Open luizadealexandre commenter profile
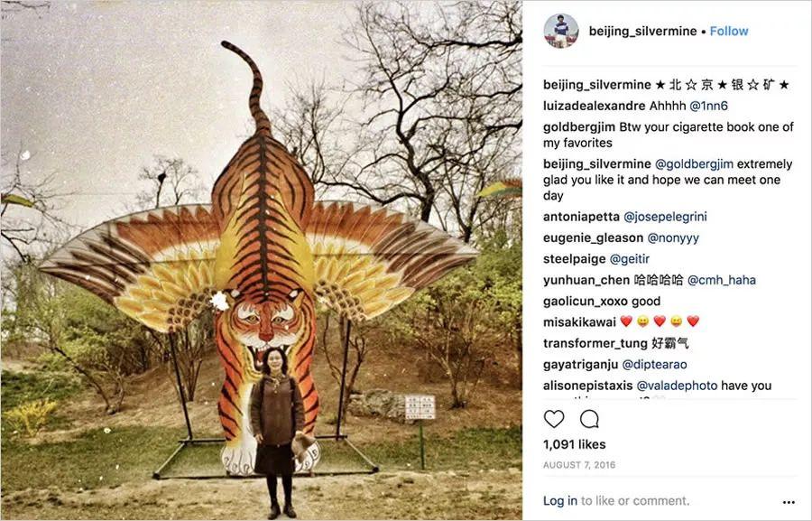Image resolution: width=812 pixels, height=521 pixels. 594,106
